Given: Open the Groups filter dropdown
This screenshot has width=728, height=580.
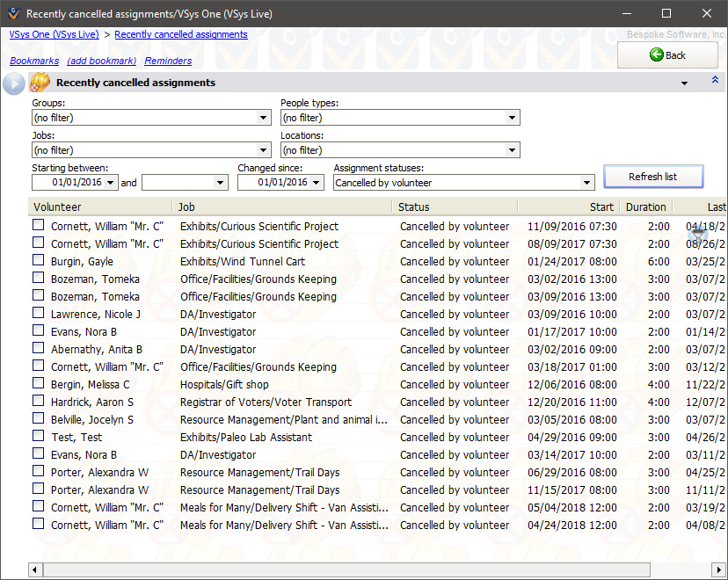Looking at the screenshot, I should coord(264,118).
